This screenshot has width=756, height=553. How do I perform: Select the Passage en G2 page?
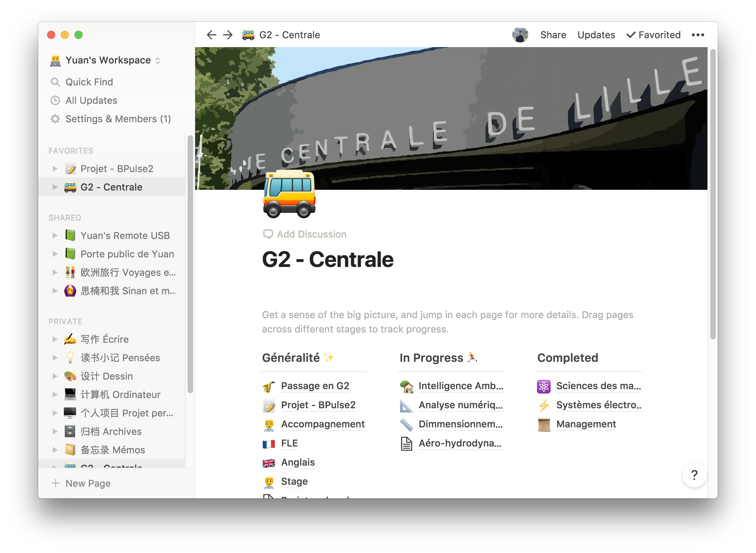315,386
